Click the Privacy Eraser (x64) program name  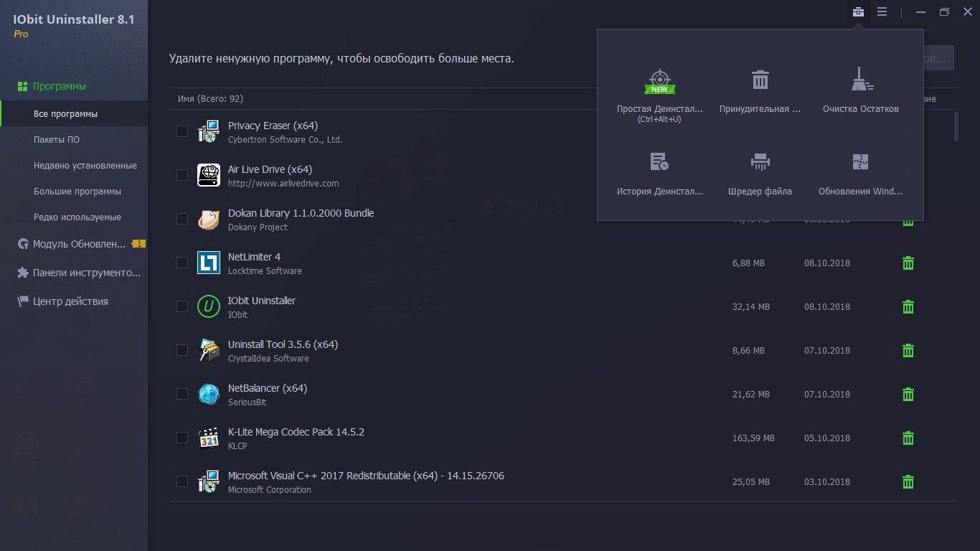pos(273,126)
